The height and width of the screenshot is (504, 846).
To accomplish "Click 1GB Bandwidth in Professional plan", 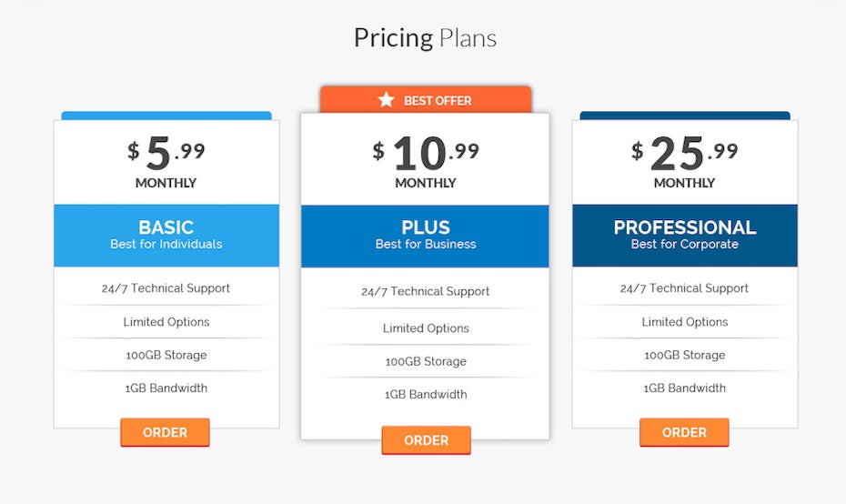I will click(x=685, y=388).
